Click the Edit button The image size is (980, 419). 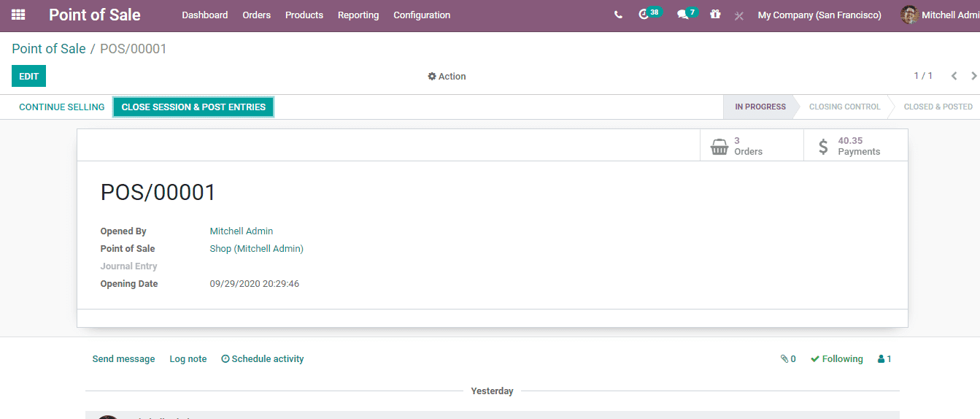[x=29, y=76]
